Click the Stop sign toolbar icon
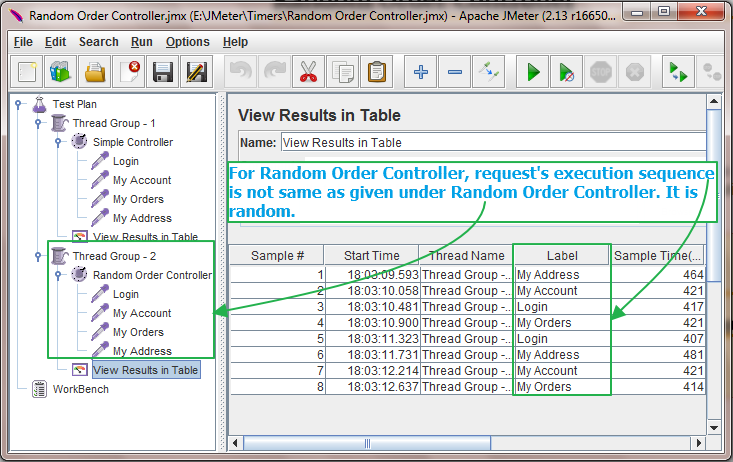 click(601, 72)
